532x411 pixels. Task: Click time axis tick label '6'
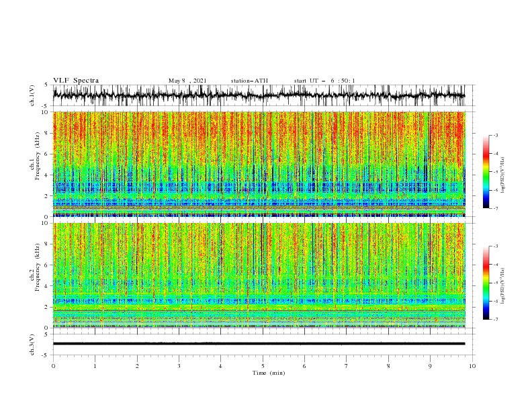304,366
